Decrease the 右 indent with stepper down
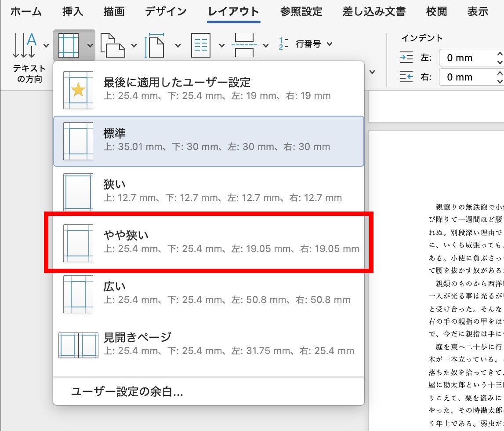The image size is (504, 431). [x=500, y=81]
